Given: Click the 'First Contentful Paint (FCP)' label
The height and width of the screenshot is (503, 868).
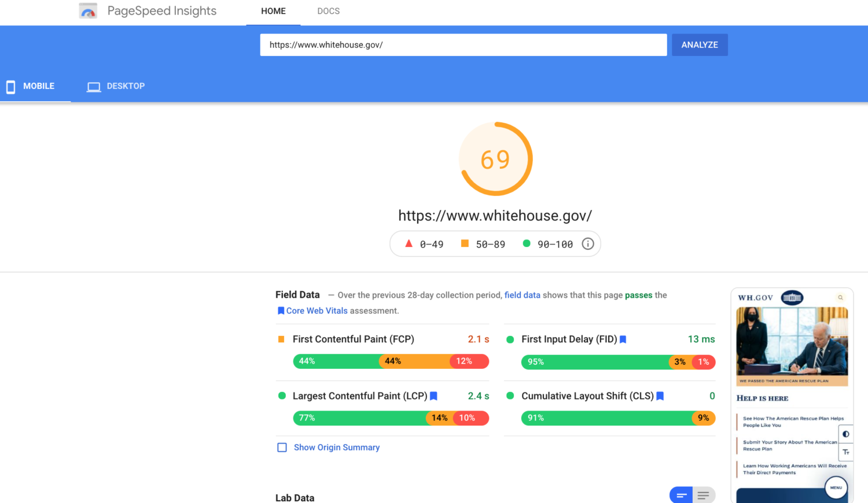Looking at the screenshot, I should pos(354,339).
